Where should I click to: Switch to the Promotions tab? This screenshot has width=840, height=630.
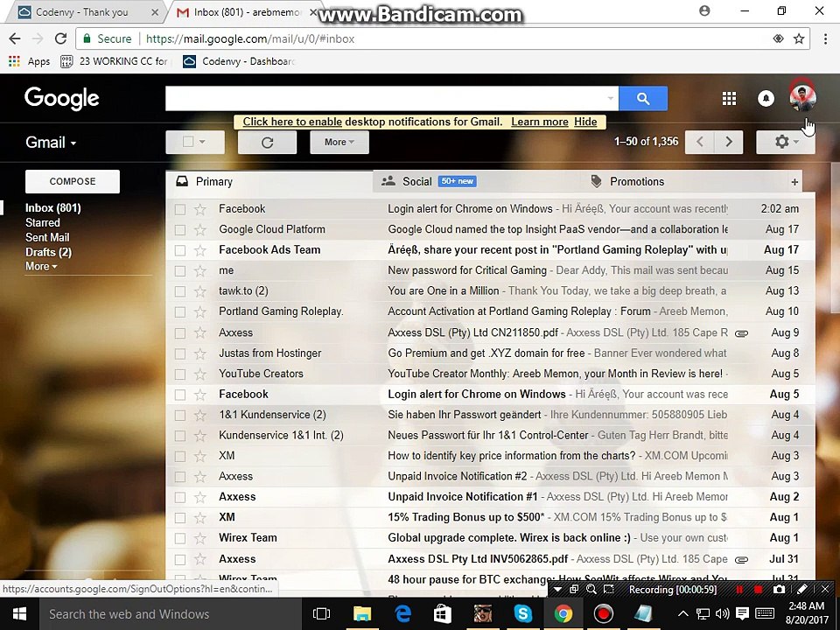pos(683,182)
